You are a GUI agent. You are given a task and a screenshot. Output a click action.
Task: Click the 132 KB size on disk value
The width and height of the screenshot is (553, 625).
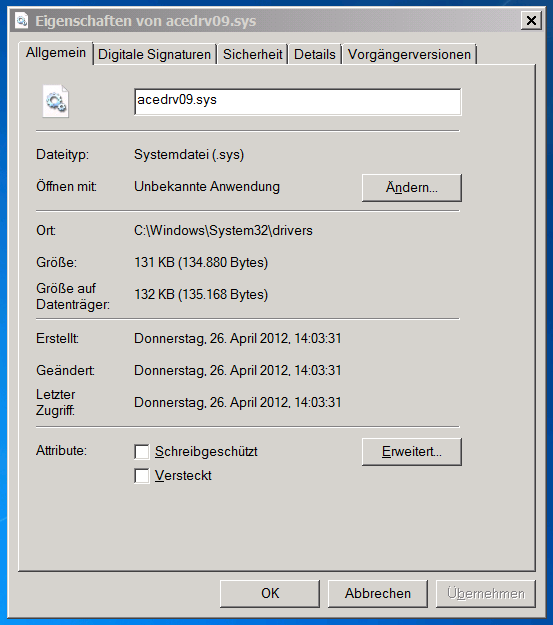[x=201, y=295]
